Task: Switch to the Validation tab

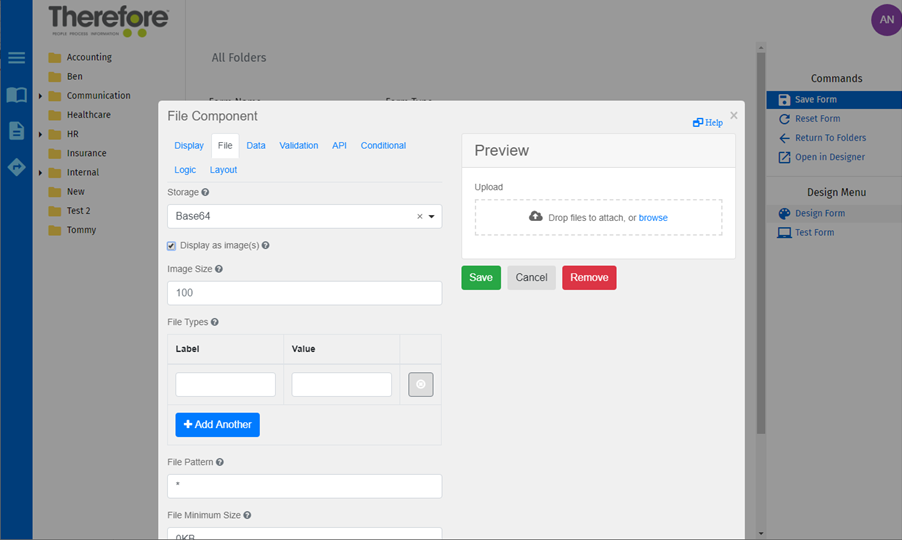Action: pos(299,146)
